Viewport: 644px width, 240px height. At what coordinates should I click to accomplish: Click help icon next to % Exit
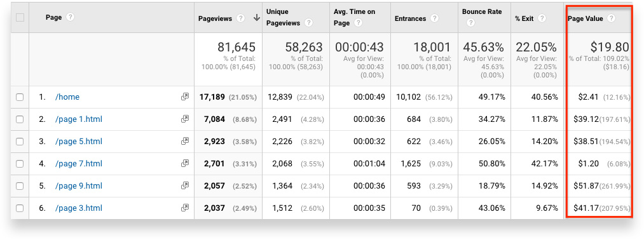point(542,18)
